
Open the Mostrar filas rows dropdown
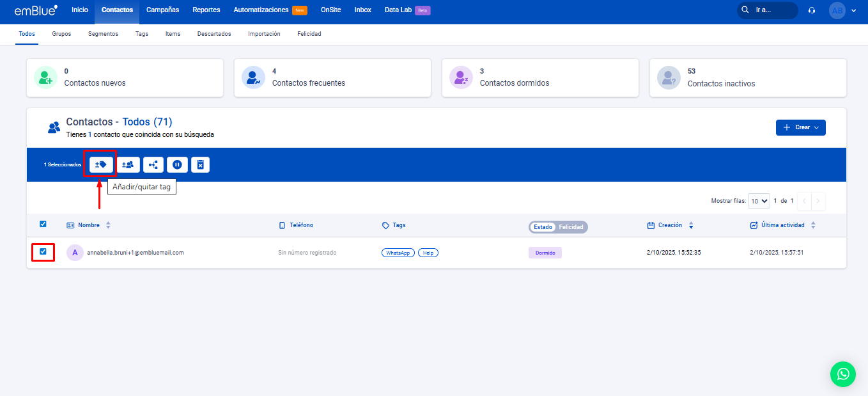tap(759, 201)
